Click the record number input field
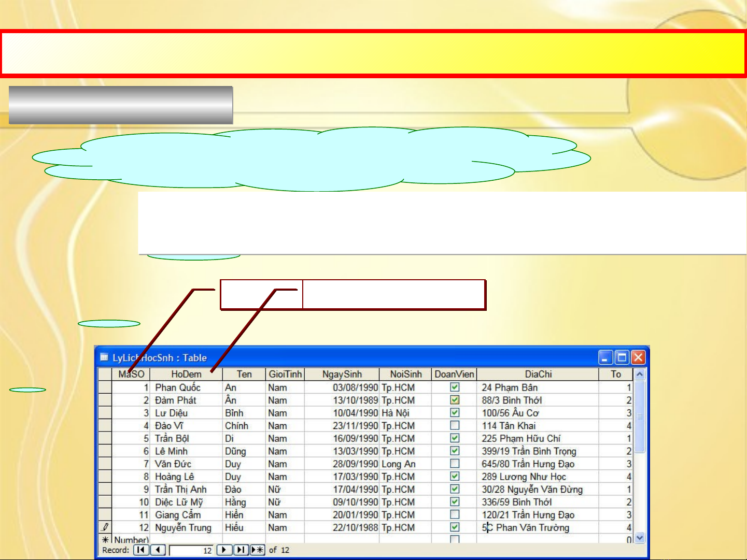 192,550
